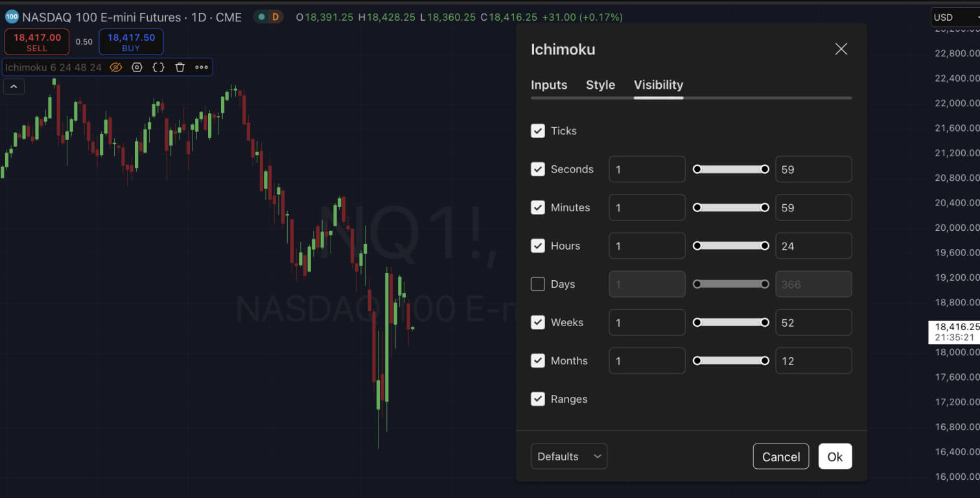
Task: Open Ichimoku more options ellipsis
Action: [202, 67]
